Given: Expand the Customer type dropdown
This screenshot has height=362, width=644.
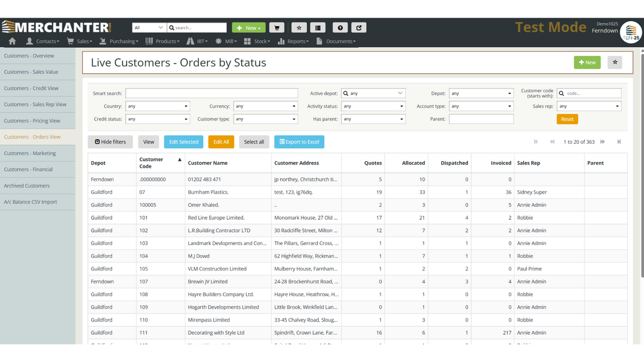Looking at the screenshot, I should pyautogui.click(x=266, y=119).
